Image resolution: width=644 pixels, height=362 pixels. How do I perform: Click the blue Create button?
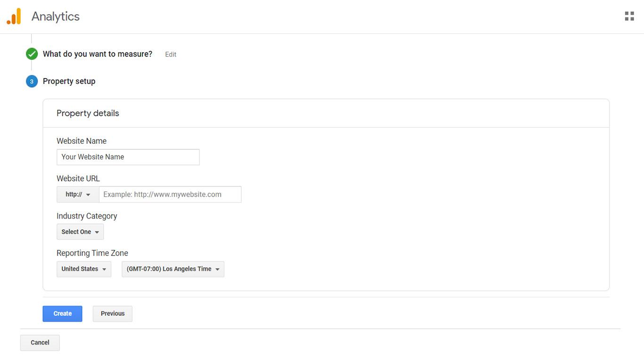(x=62, y=314)
